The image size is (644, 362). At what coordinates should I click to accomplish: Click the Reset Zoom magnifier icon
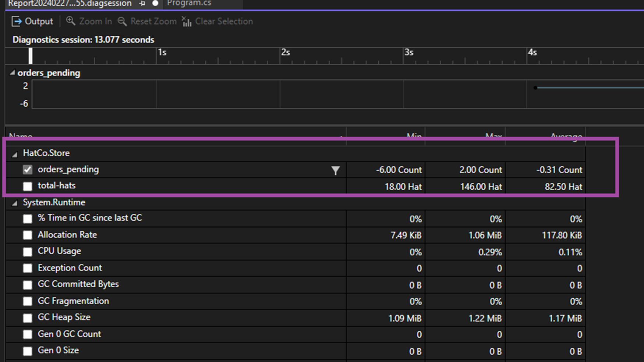(122, 21)
